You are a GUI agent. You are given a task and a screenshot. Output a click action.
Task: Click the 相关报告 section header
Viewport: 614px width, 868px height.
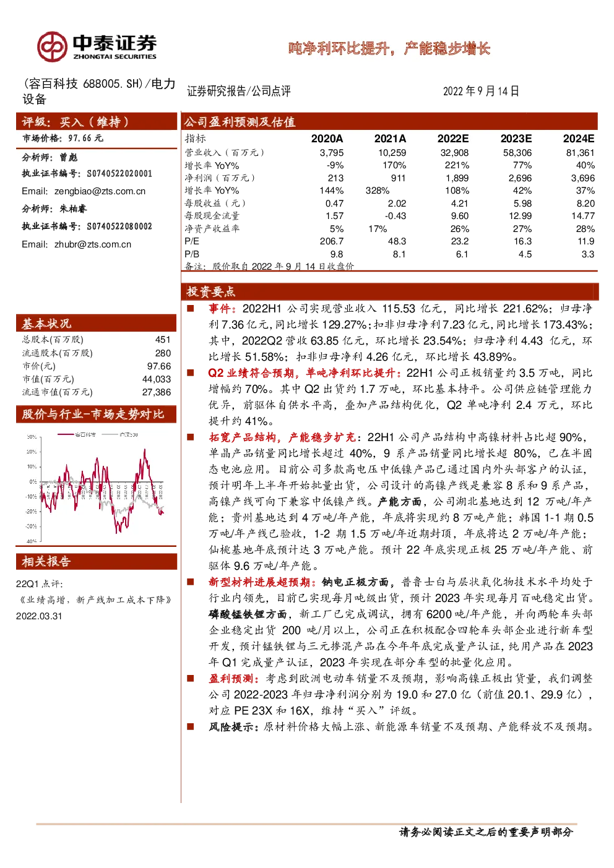(x=97, y=561)
